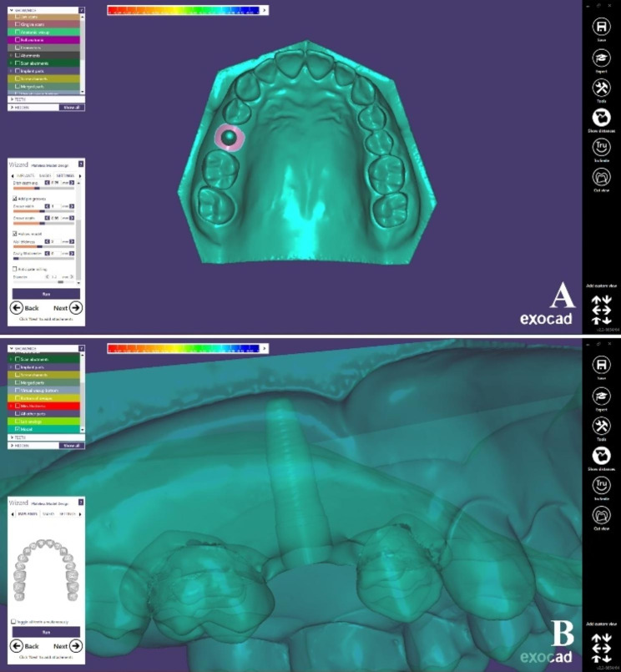Click the pink-ringed implant hole on model
Screen dimensions: 621x672
[x=230, y=137]
